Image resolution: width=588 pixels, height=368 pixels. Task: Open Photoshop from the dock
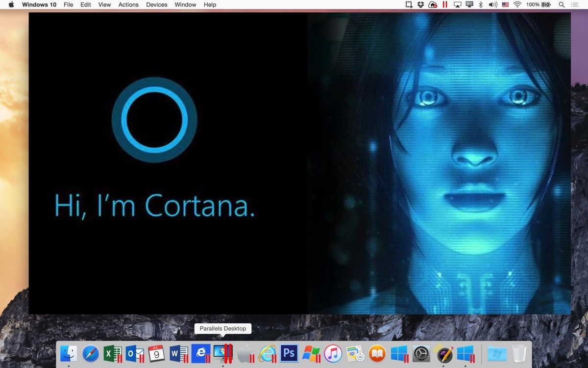289,353
